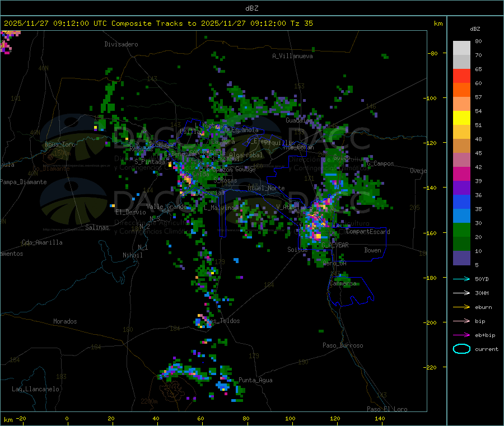
Task: Click the A_Villanueva map label
Action: [x=292, y=56]
